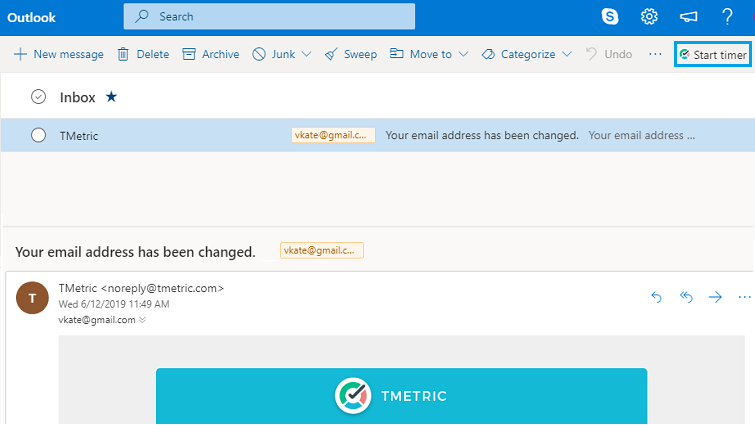Focus the Search field

click(x=269, y=16)
